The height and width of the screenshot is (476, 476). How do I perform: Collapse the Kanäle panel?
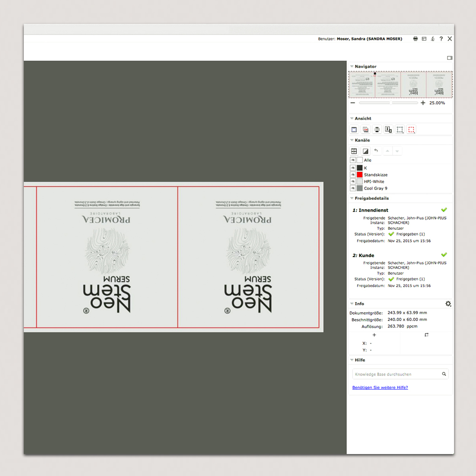coord(352,140)
